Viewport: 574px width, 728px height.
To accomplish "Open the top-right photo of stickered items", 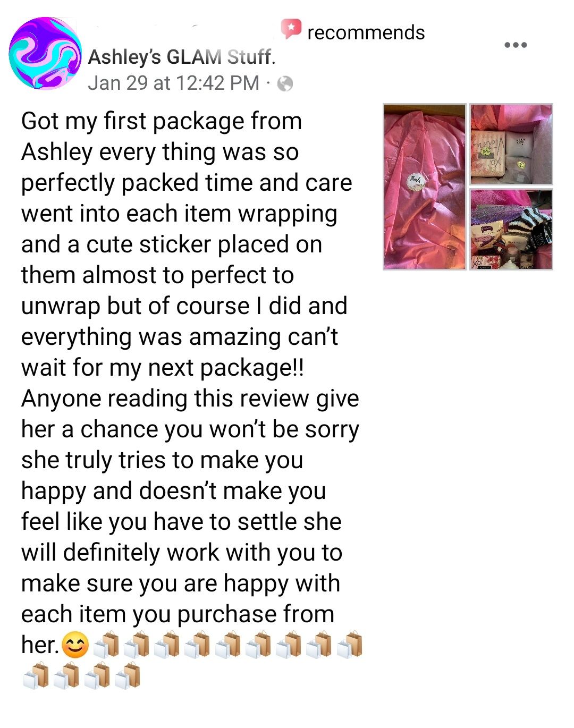I will tap(511, 144).
